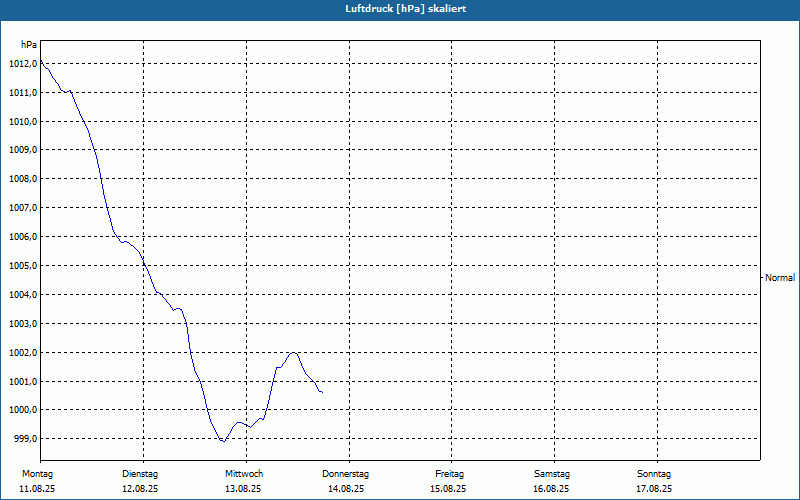Click the 1008,0 y-axis value
800x500 pixels.
[23, 180]
